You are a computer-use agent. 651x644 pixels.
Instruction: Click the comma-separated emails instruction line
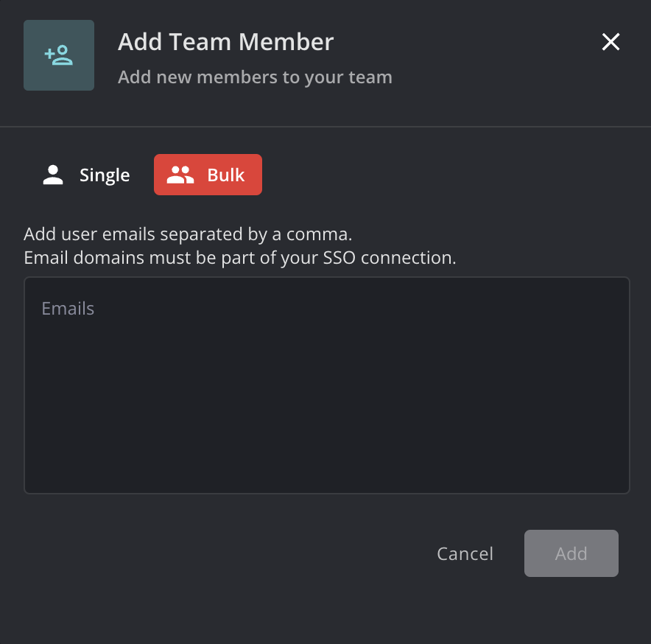point(188,234)
